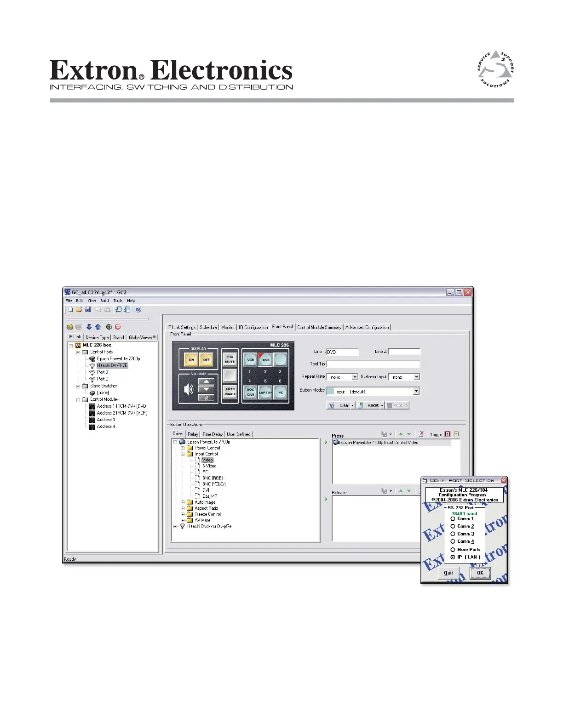Click the volume down arrow on front panel
The height and width of the screenshot is (728, 563).
207,389
